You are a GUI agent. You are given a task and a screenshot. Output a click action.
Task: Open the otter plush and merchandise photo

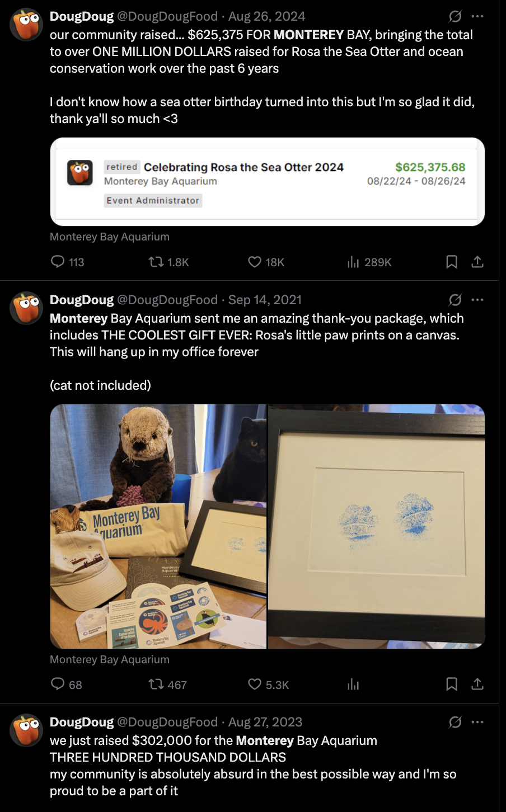coord(158,526)
